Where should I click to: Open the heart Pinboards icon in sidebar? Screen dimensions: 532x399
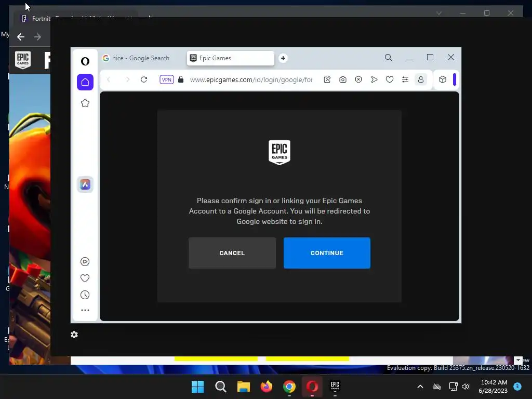(x=85, y=278)
